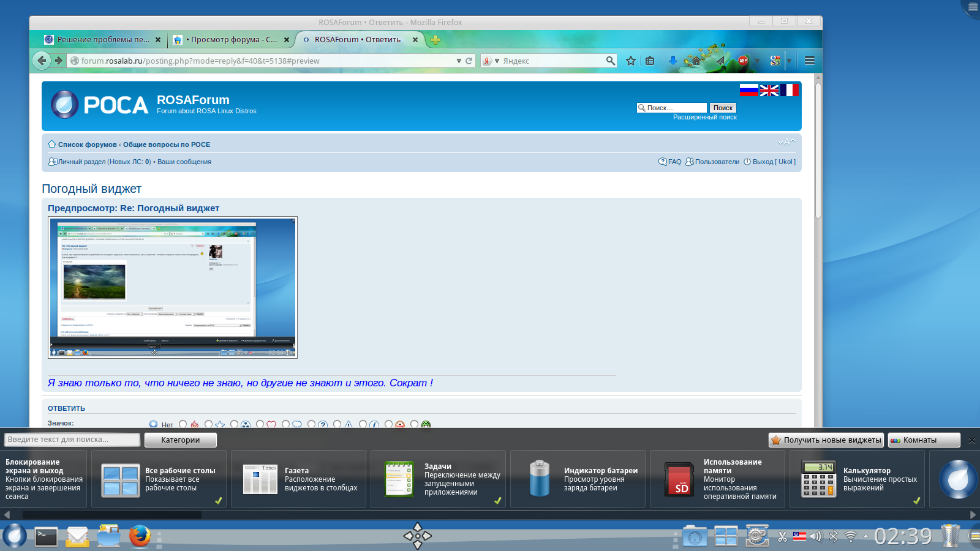Select the 'Нет' post icon radio button
980x551 pixels.
(153, 424)
